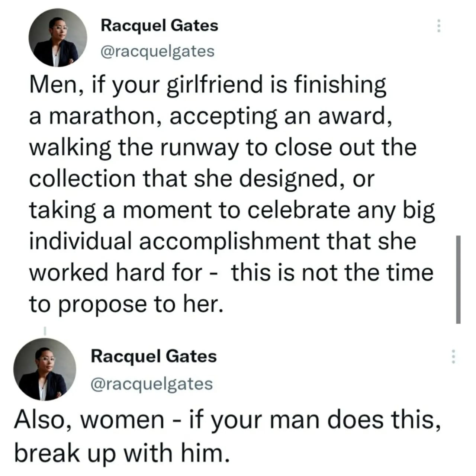The image size is (476, 476).
Task: Click @racquelgates handle on the first tweet
Action: [x=158, y=51]
